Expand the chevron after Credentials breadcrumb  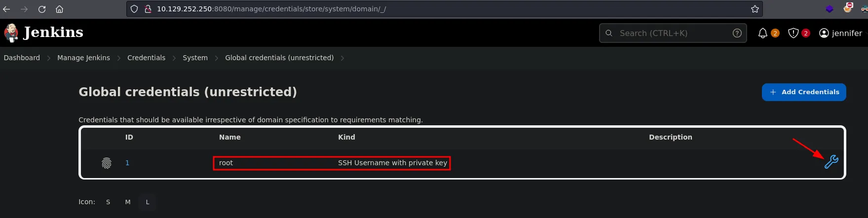click(174, 58)
